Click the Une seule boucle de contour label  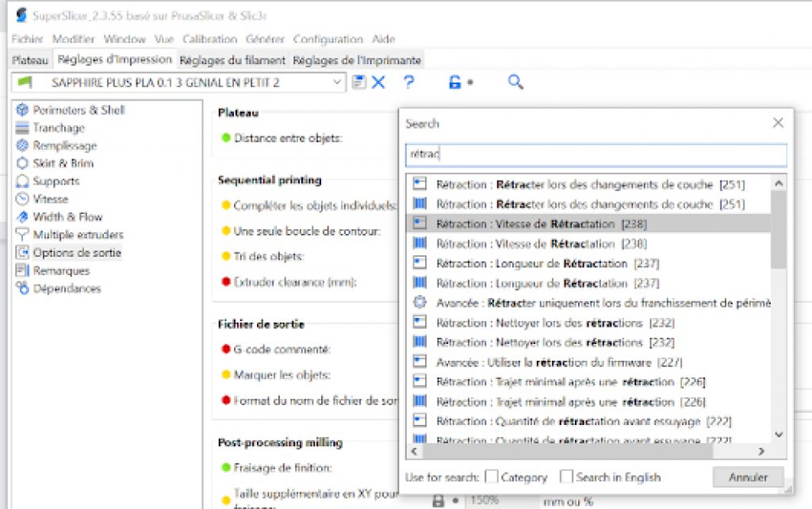click(x=307, y=231)
